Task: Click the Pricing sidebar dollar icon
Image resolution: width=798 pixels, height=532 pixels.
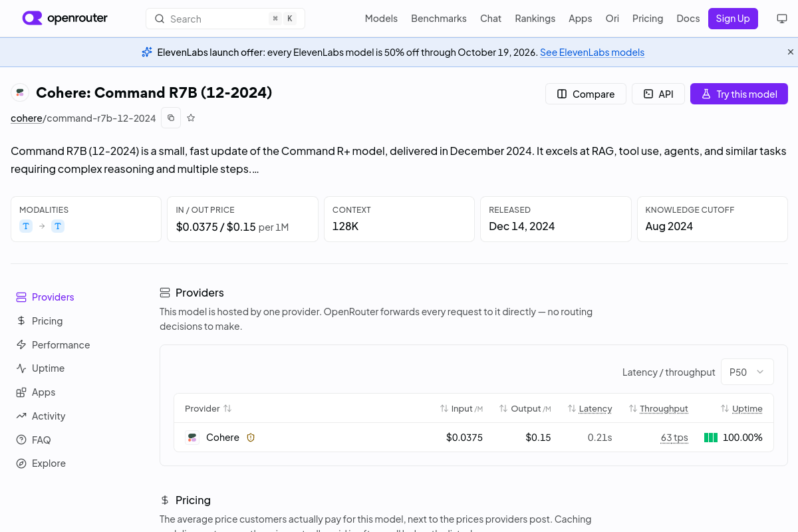Action: [21, 321]
